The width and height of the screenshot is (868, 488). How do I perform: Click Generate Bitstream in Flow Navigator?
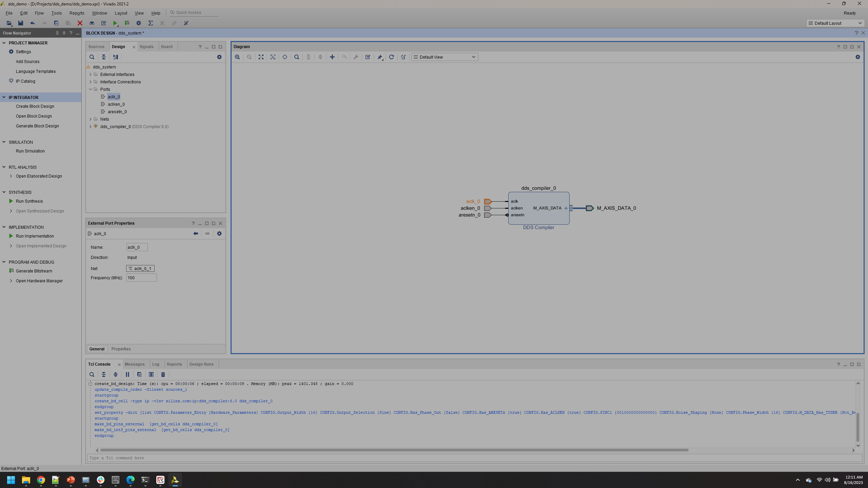(x=34, y=271)
